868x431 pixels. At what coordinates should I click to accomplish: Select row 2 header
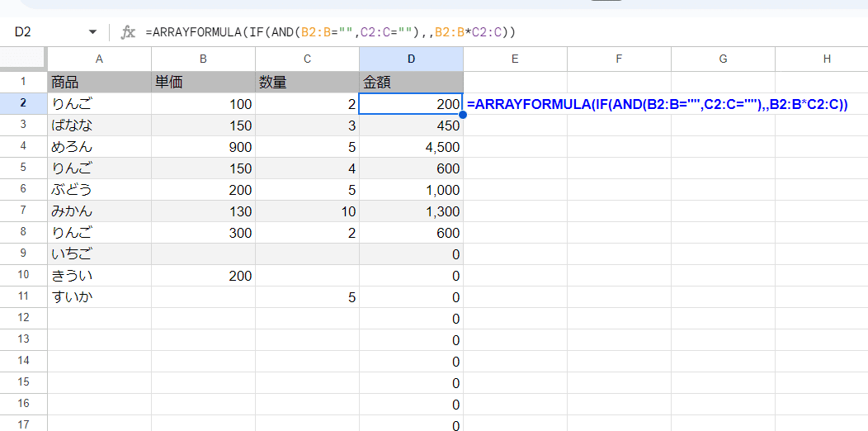tap(24, 103)
